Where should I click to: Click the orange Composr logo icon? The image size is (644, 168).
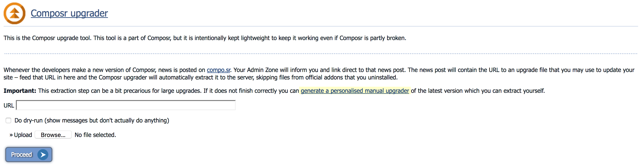coord(15,14)
